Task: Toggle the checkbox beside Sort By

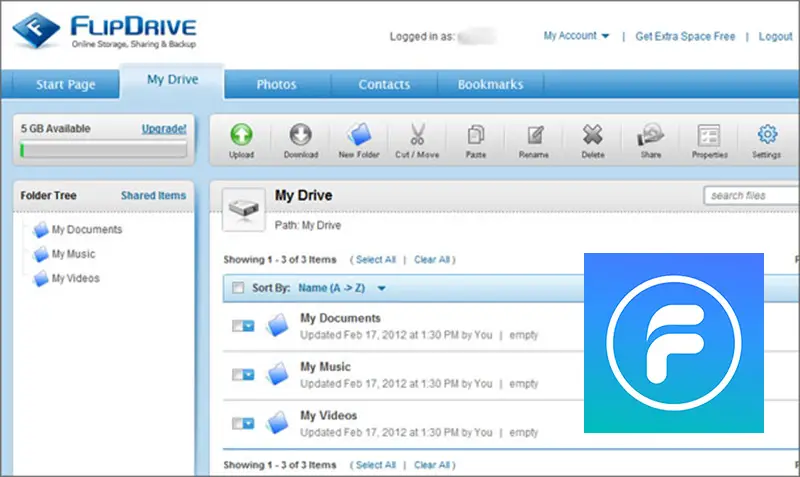Action: 238,288
